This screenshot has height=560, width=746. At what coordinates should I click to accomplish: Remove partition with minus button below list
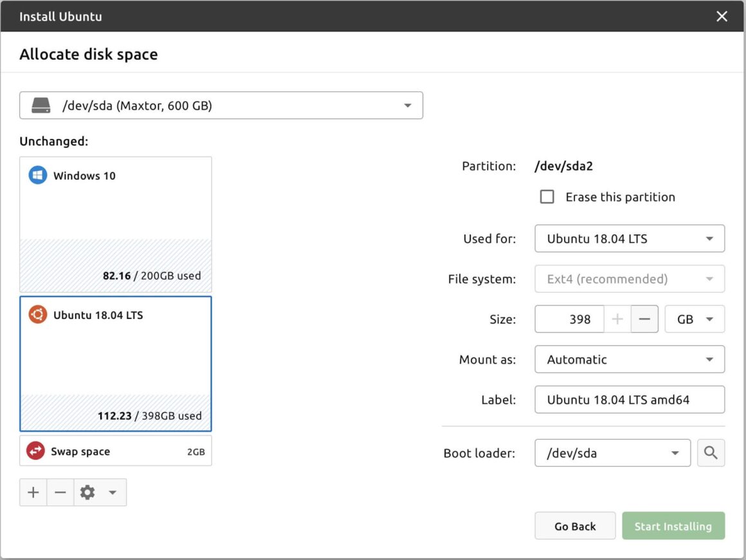point(60,492)
